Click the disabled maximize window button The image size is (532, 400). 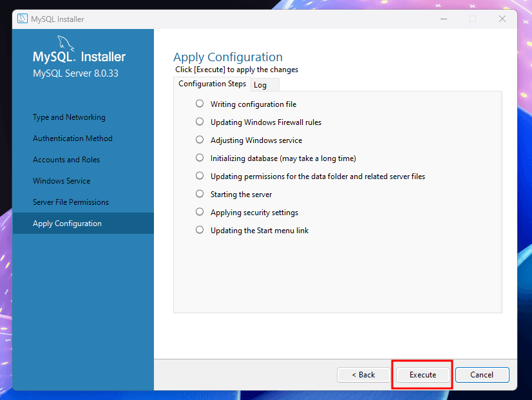click(x=473, y=19)
